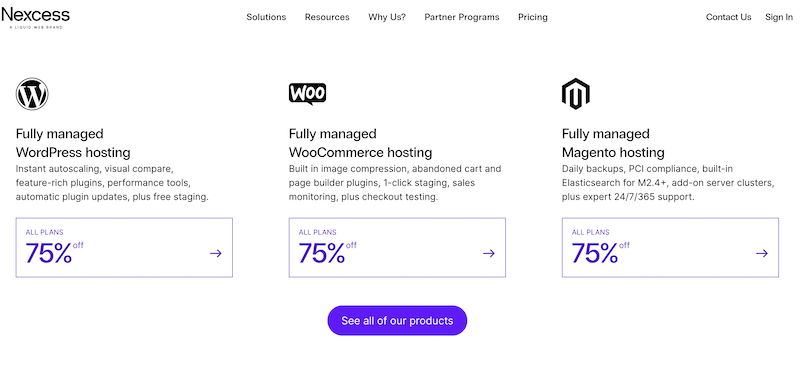800x369 pixels.
Task: Click the Fully managed Magento hosting heading
Action: point(613,143)
